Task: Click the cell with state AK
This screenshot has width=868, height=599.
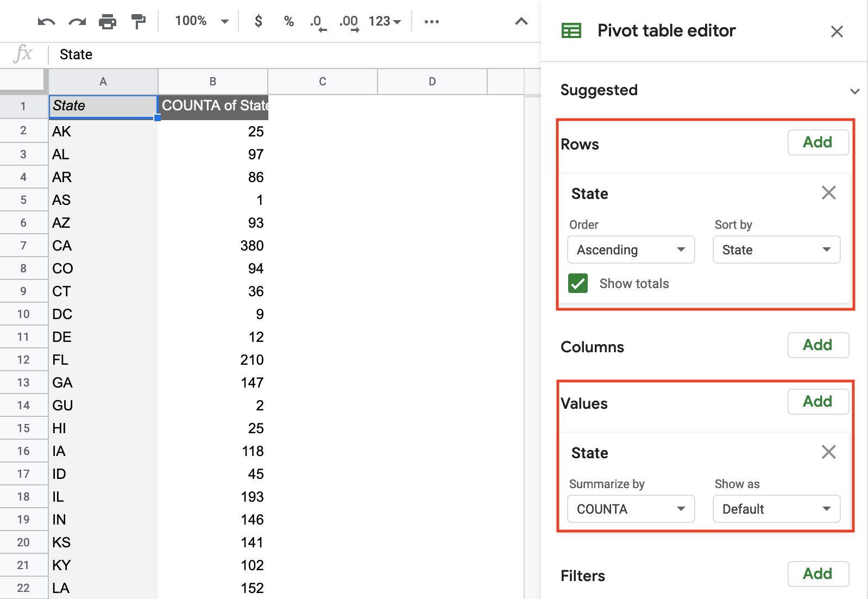Action: (x=103, y=132)
